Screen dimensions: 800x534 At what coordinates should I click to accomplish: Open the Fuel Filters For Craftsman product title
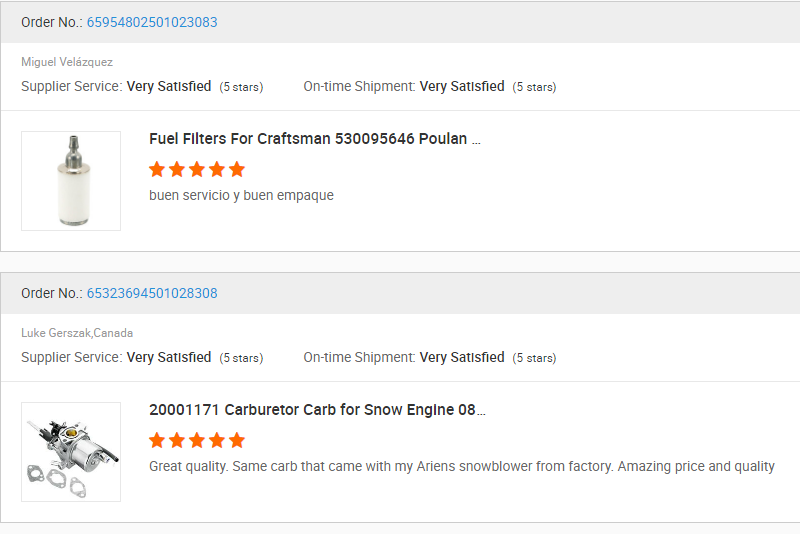pos(315,139)
